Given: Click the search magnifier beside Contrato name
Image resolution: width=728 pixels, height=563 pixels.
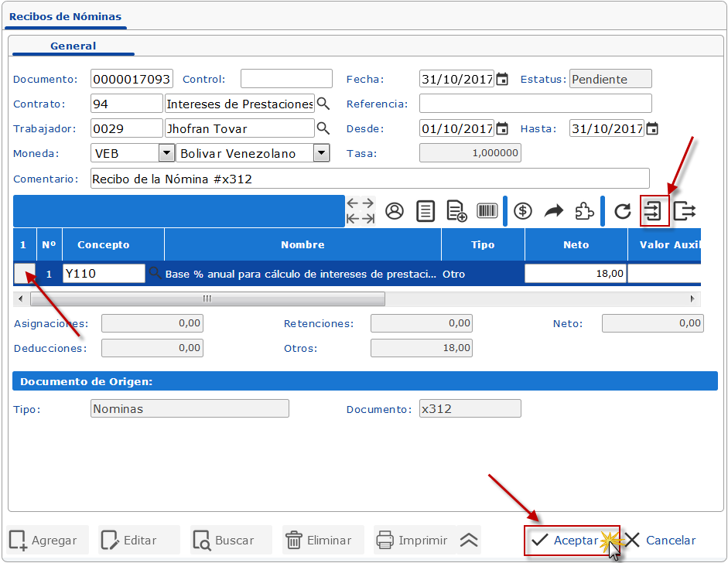Looking at the screenshot, I should [x=323, y=104].
